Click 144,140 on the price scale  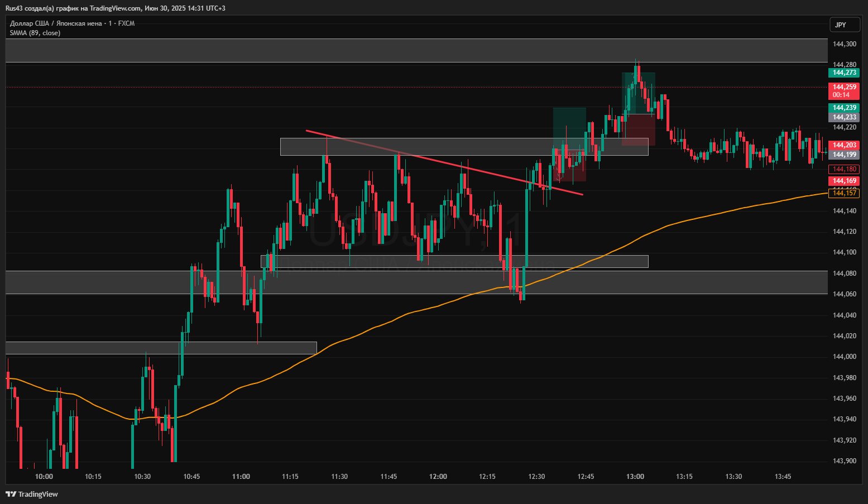point(844,211)
